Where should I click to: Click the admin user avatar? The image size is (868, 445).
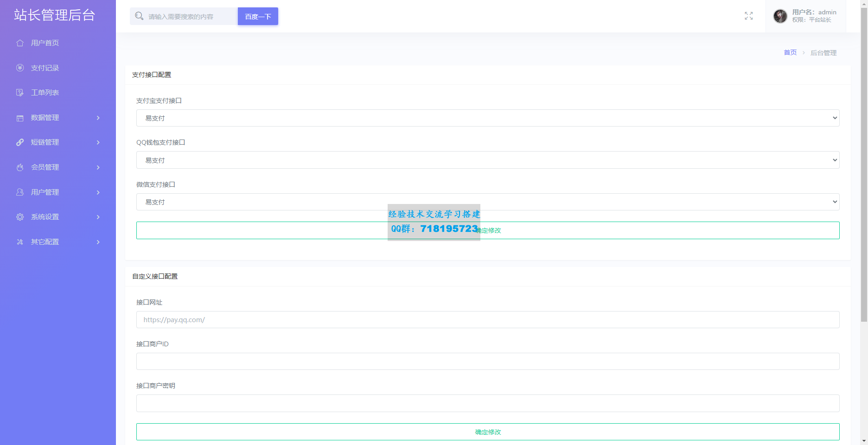(780, 16)
